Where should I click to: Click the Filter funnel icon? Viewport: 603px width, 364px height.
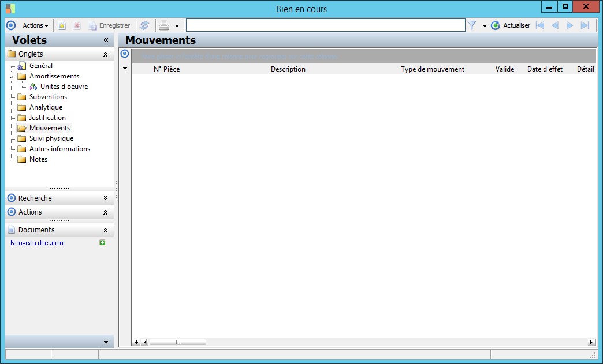point(472,25)
